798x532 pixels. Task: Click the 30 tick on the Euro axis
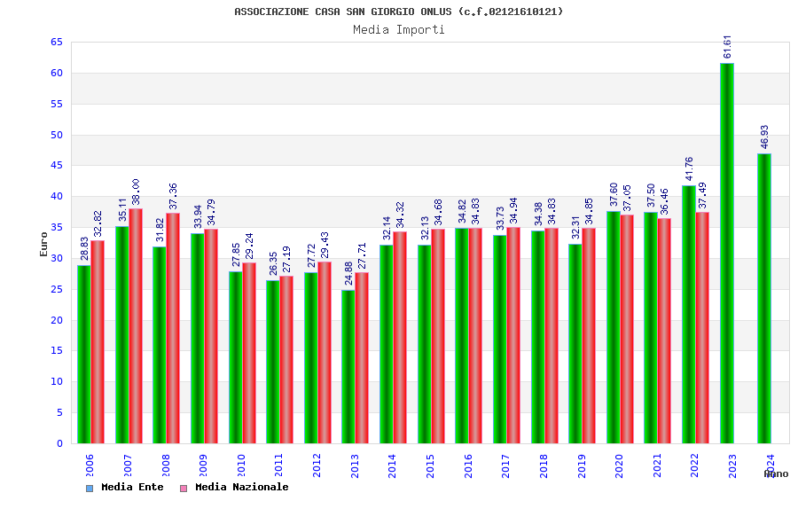click(x=57, y=258)
